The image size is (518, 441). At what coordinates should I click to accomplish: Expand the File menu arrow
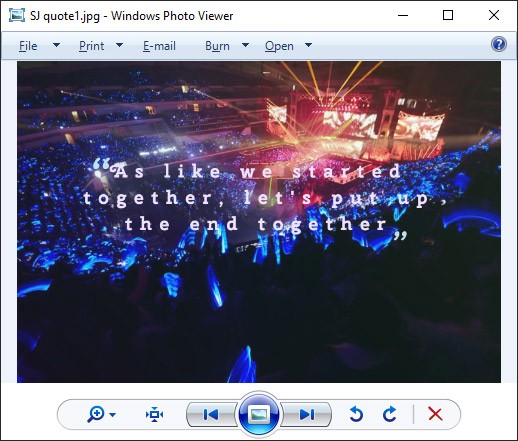click(x=57, y=45)
